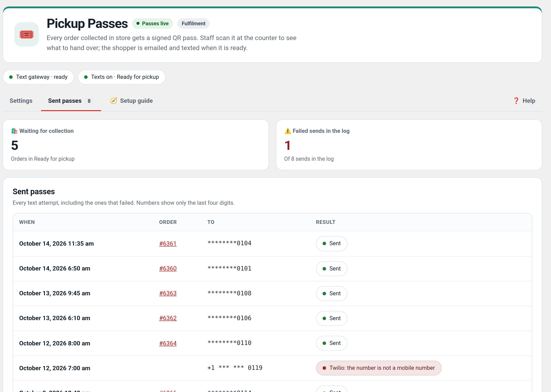Click the shopping bags icon on Waiting for collection

(14, 131)
